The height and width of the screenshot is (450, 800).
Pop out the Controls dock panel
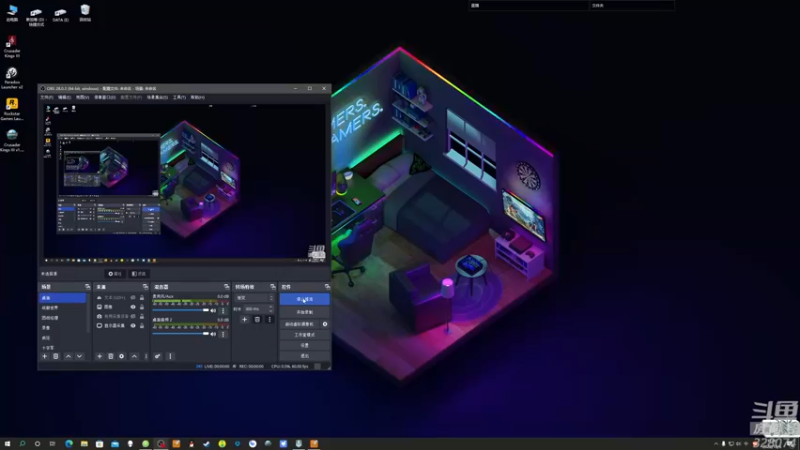pos(327,287)
